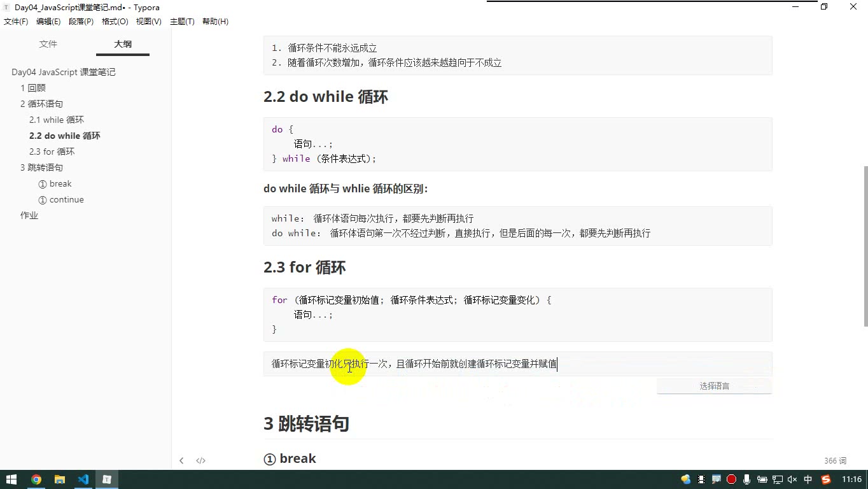Open network connection tray icon
This screenshot has height=489, width=868.
tap(778, 479)
